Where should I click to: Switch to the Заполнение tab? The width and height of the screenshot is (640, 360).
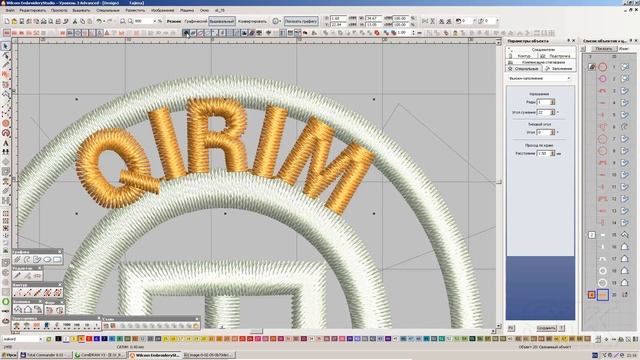(559, 69)
